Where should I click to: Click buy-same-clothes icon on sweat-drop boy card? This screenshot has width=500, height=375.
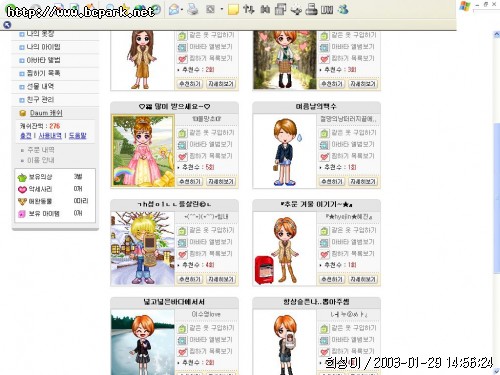coord(324,133)
